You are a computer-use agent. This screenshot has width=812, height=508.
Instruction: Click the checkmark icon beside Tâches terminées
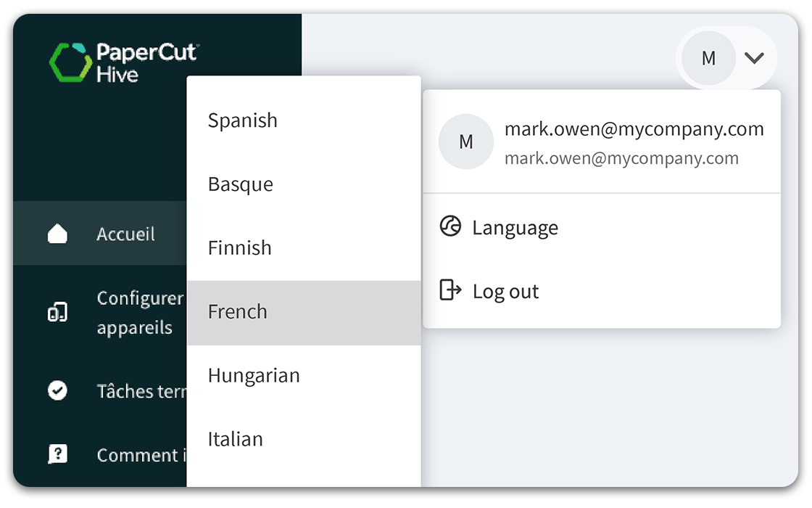point(57,391)
